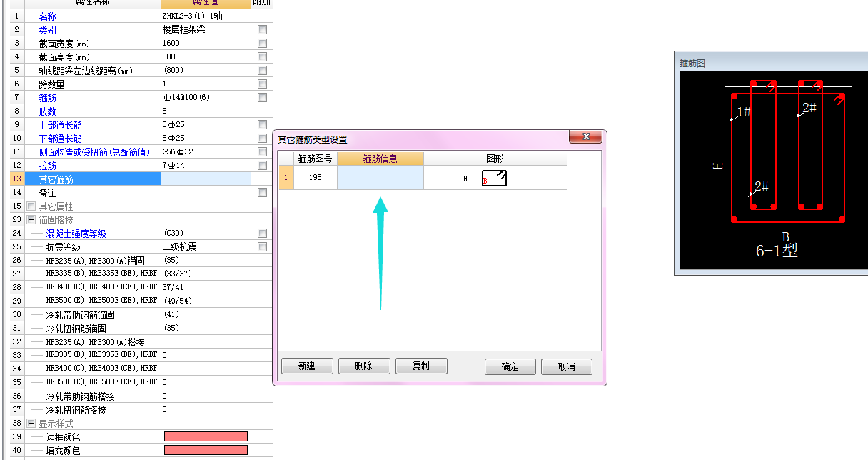This screenshot has height=460, width=868.
Task: Select the 其它箍筋 property row
Action: click(93, 179)
